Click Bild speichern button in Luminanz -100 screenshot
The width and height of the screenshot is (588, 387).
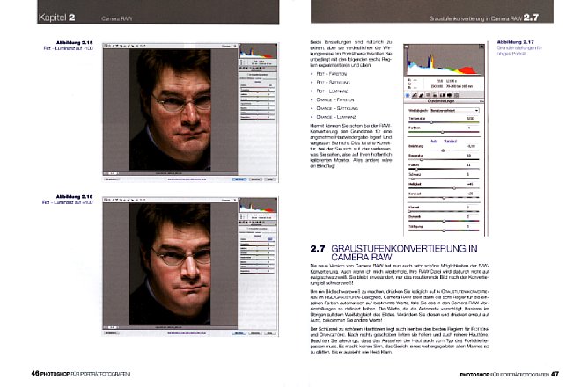[x=112, y=179]
